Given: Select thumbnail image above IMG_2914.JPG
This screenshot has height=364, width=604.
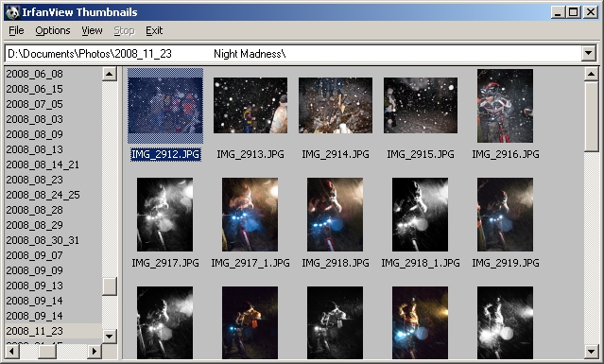Looking at the screenshot, I should click(x=336, y=106).
